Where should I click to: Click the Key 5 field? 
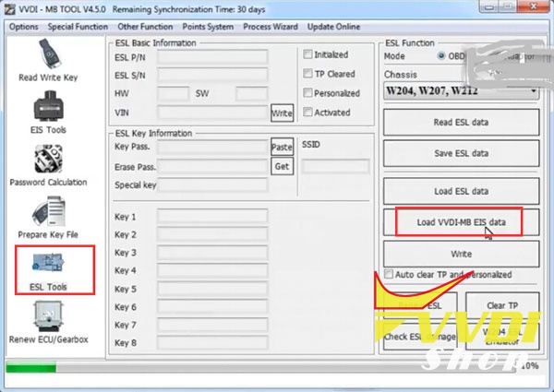point(212,289)
